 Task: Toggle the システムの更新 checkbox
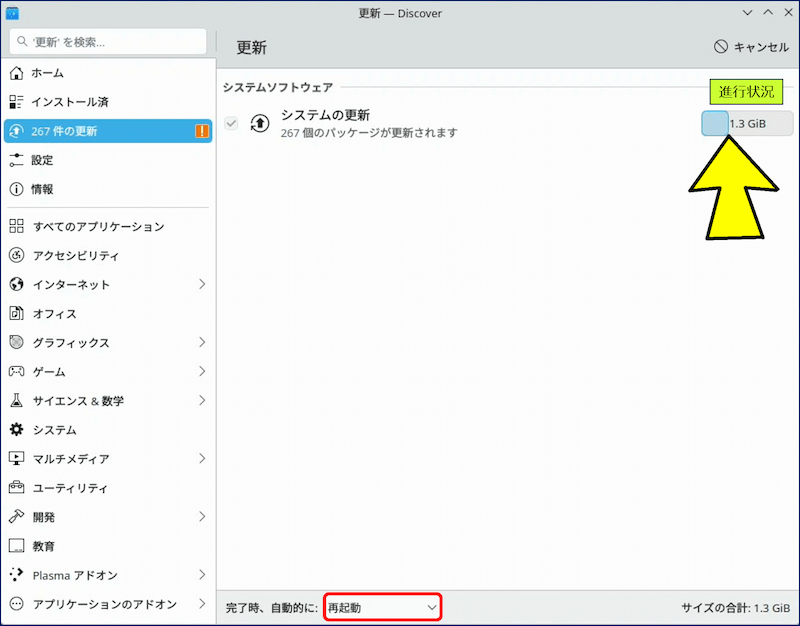232,123
